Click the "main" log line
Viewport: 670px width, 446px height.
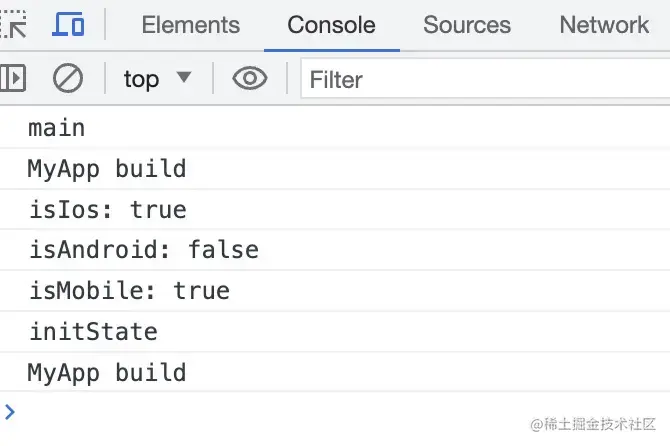(57, 128)
